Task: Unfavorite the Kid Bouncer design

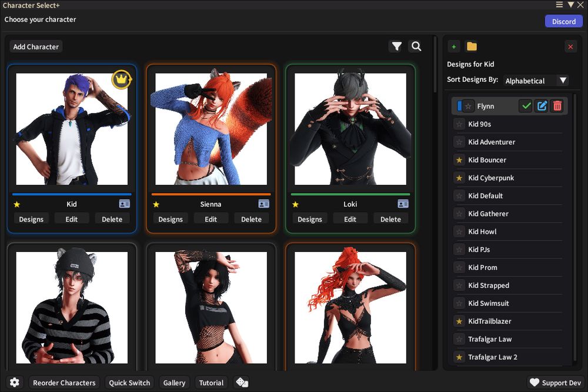Action: [x=459, y=160]
